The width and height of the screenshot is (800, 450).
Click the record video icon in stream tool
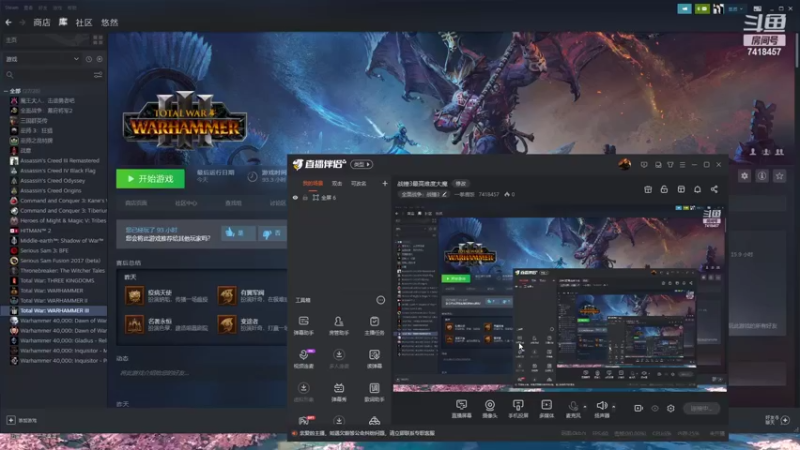(x=638, y=408)
